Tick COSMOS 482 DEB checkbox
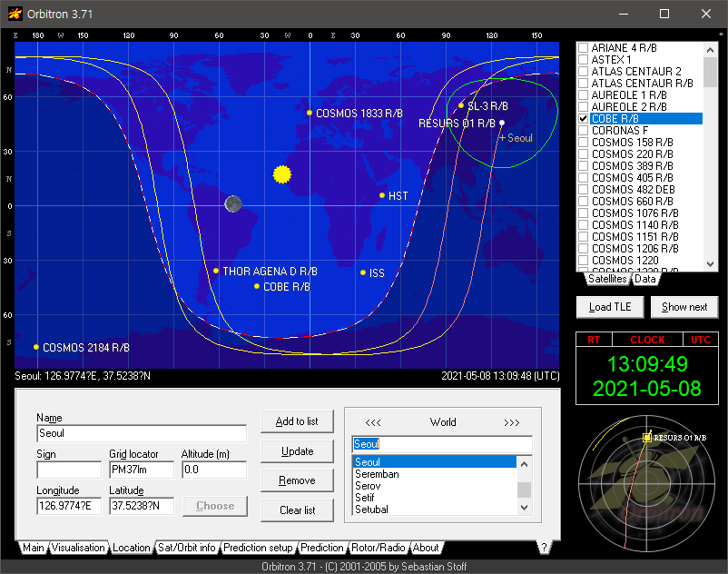 583,190
